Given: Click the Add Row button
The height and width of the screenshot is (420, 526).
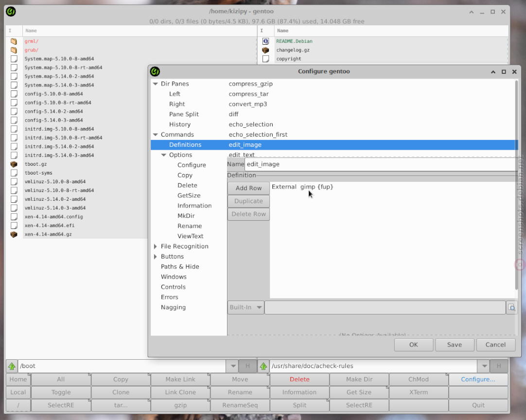Looking at the screenshot, I should [248, 188].
